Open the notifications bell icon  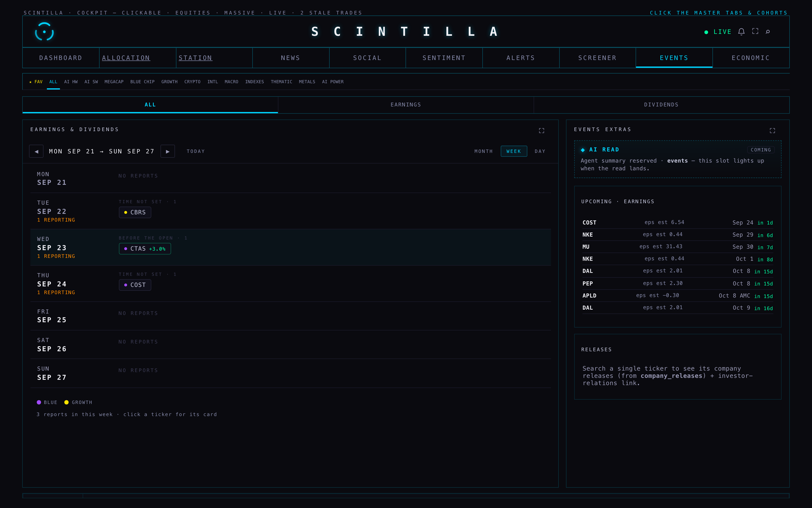point(741,32)
